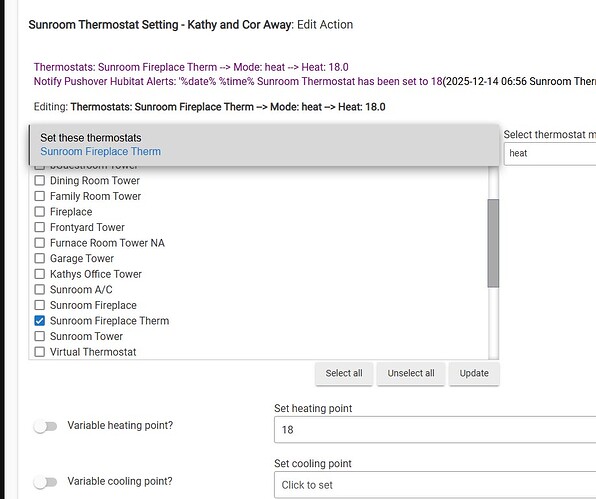Viewport: 596px width, 499px height.
Task: Check the Virtual Thermostat checkbox
Action: [x=40, y=352]
